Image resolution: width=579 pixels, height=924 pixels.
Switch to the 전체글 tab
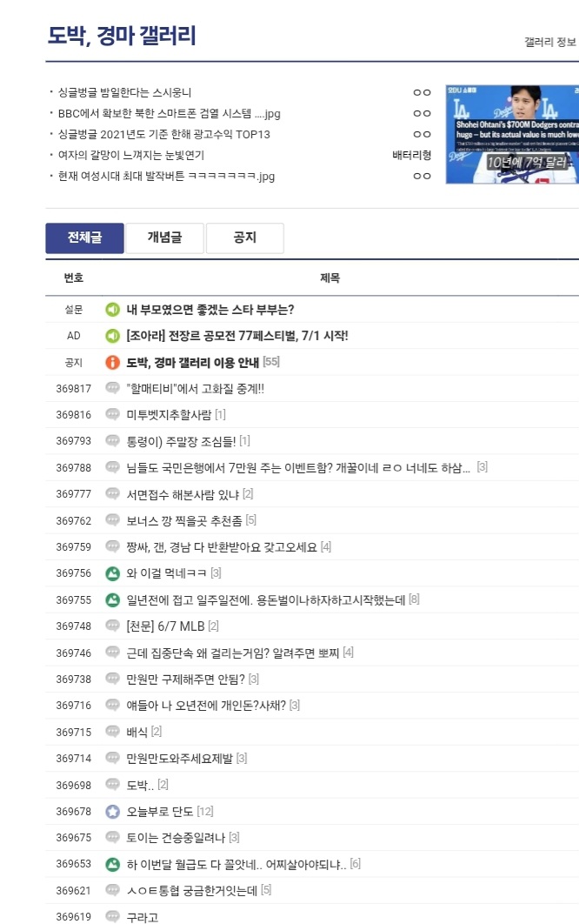(x=84, y=238)
